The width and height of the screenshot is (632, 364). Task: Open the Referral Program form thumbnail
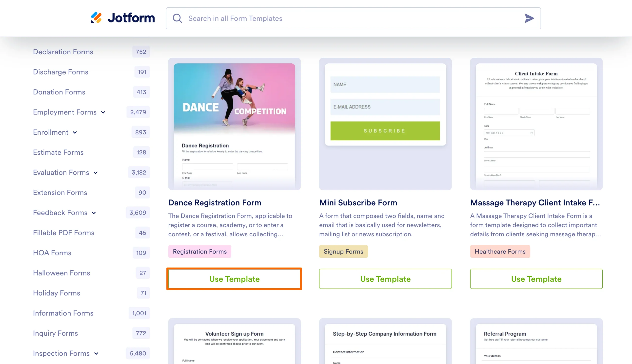tap(536, 341)
